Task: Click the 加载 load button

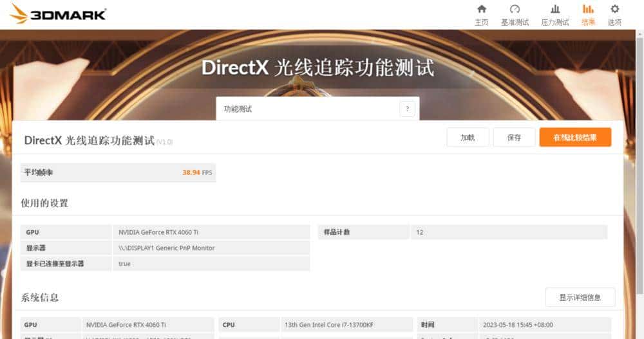Action: (x=468, y=138)
